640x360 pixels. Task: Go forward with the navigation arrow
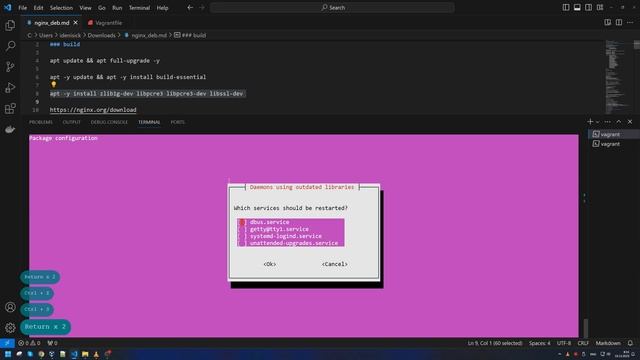202,7
